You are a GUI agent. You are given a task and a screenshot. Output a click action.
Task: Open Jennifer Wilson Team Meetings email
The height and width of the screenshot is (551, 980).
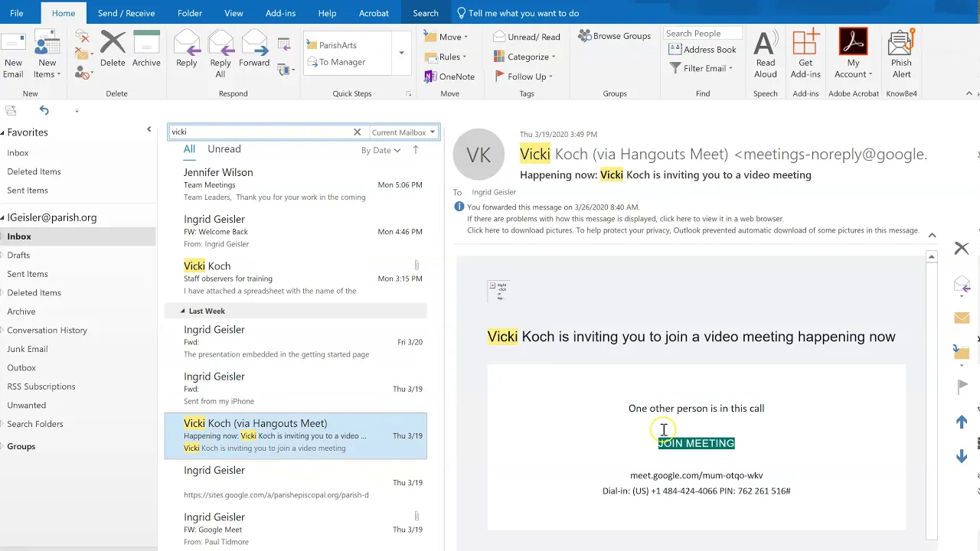click(x=296, y=184)
